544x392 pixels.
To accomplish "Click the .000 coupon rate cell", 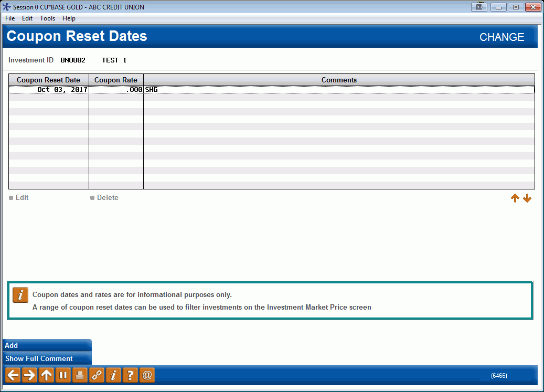I will tap(116, 90).
